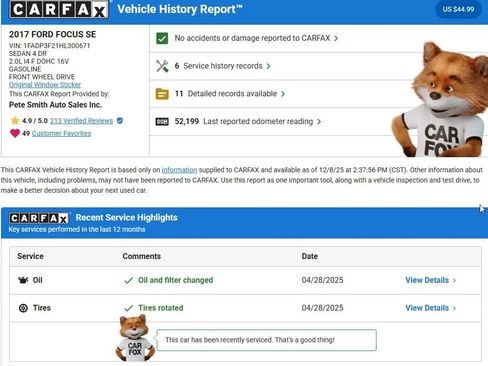The image size is (488, 366).
Task: Open the Customer Favorites link
Action: tap(61, 133)
